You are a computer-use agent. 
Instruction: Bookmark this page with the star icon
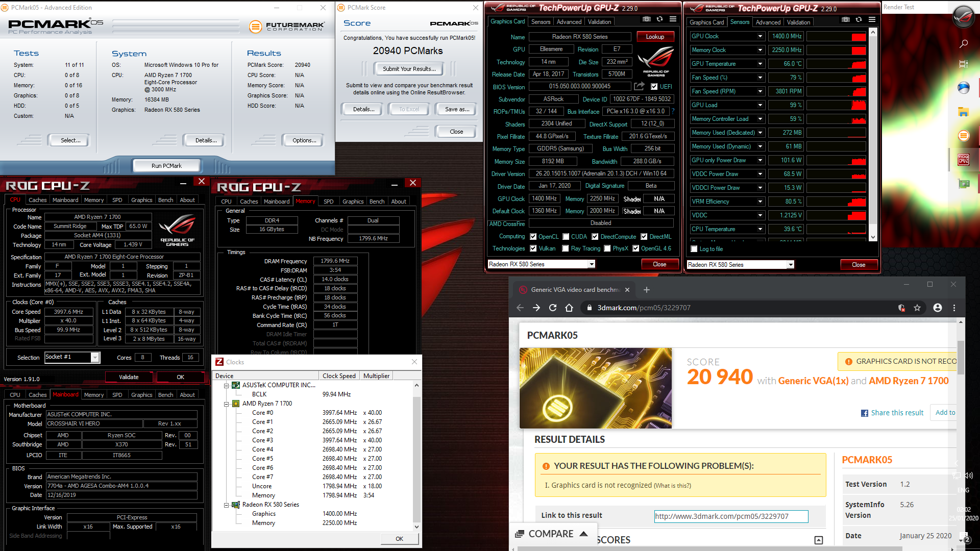tap(917, 308)
